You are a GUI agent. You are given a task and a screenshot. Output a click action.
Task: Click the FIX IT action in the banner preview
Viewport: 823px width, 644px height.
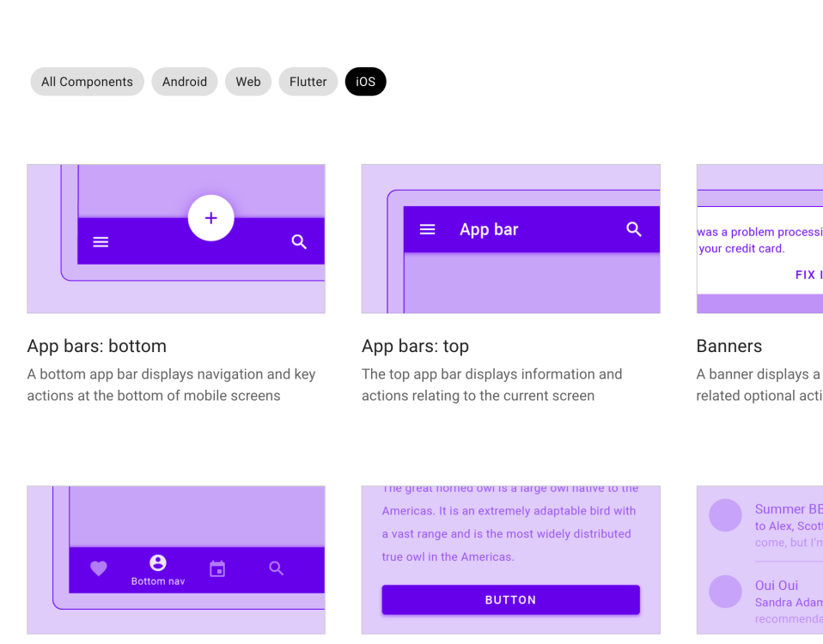[808, 274]
